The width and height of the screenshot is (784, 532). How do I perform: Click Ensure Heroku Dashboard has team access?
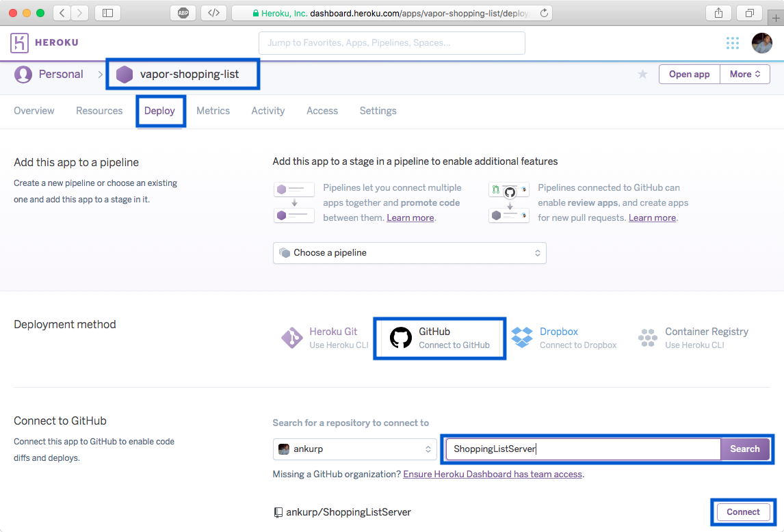(x=493, y=475)
